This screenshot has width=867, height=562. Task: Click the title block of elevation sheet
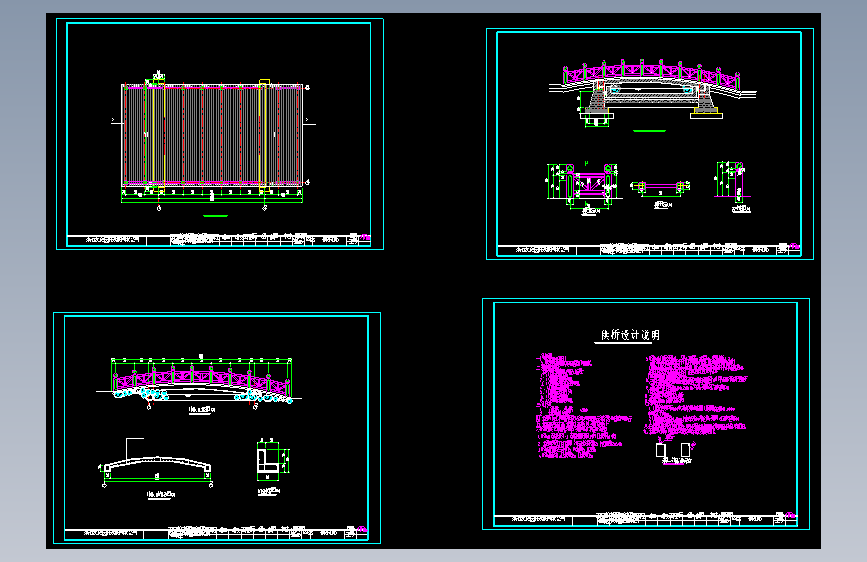click(x=216, y=533)
